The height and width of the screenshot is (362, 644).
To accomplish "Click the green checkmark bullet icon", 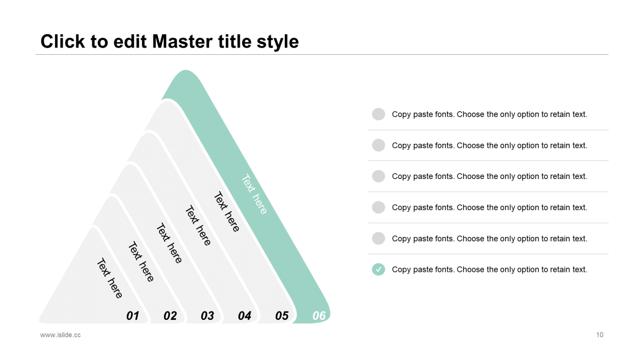I will pyautogui.click(x=378, y=269).
